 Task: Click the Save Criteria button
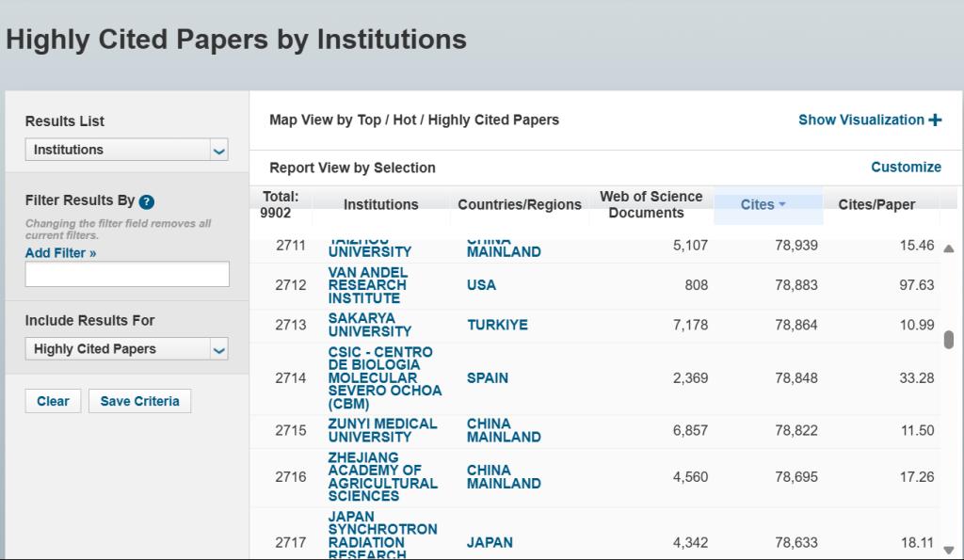[139, 401]
